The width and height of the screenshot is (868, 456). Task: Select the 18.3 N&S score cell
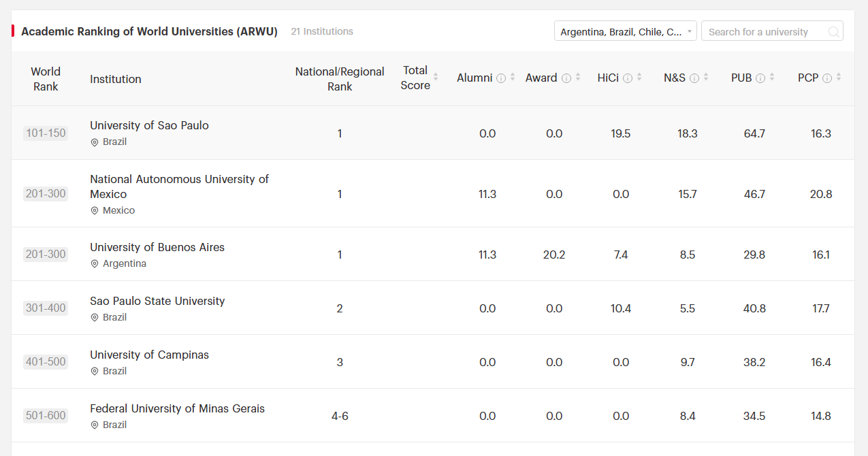688,133
